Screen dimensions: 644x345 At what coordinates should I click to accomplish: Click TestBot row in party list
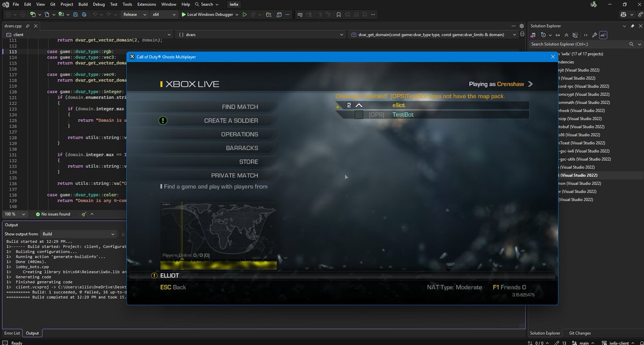pos(432,114)
